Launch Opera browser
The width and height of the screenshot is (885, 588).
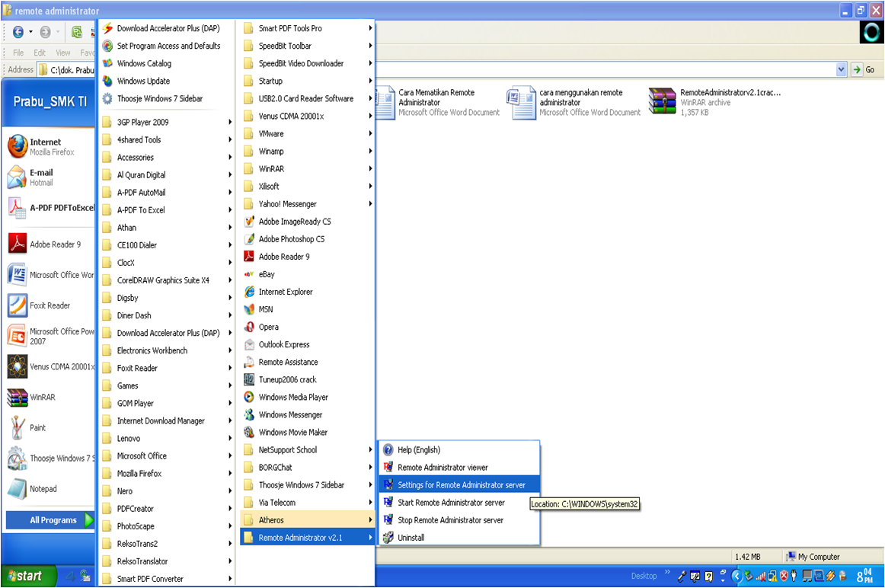[308, 327]
